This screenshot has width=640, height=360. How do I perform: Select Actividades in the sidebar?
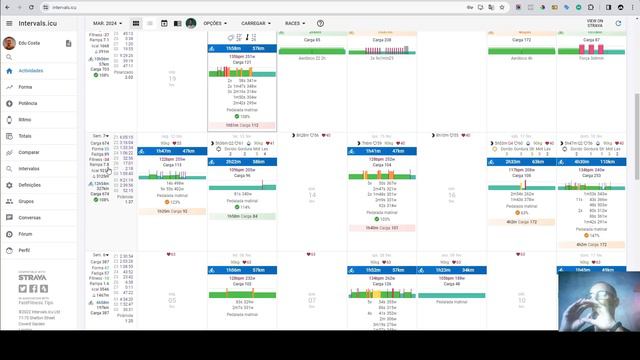click(31, 71)
